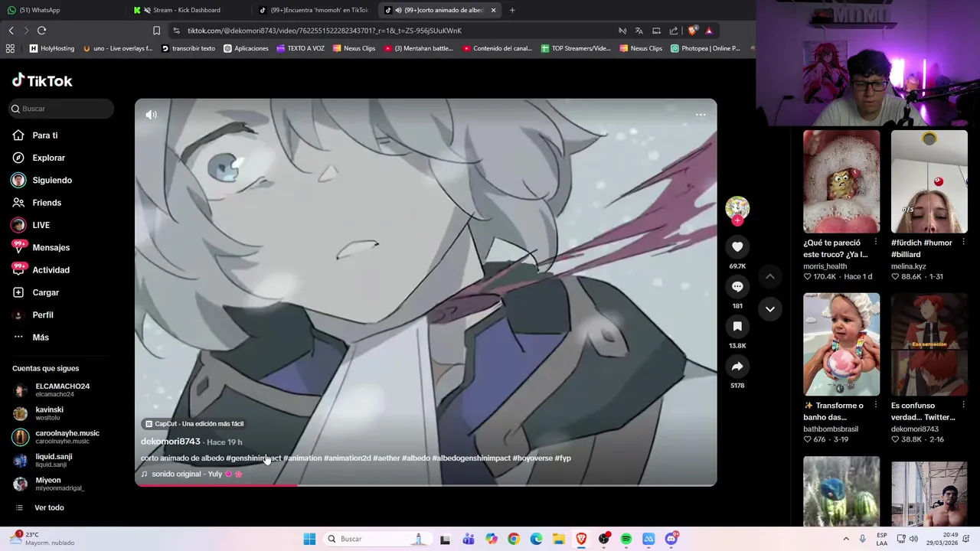Open the weather widget showing 23°C
The width and height of the screenshot is (980, 551).
[43, 539]
